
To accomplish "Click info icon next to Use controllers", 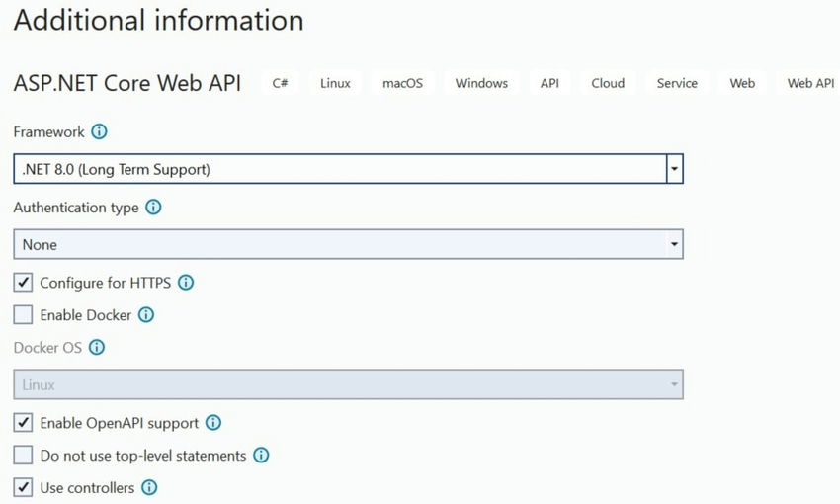I will tap(149, 488).
